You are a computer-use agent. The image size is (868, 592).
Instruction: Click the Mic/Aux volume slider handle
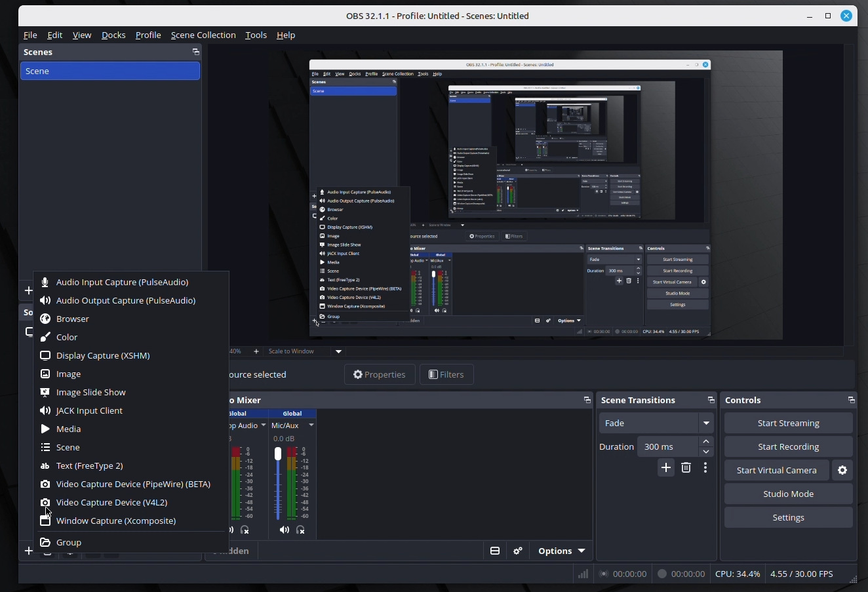(278, 454)
